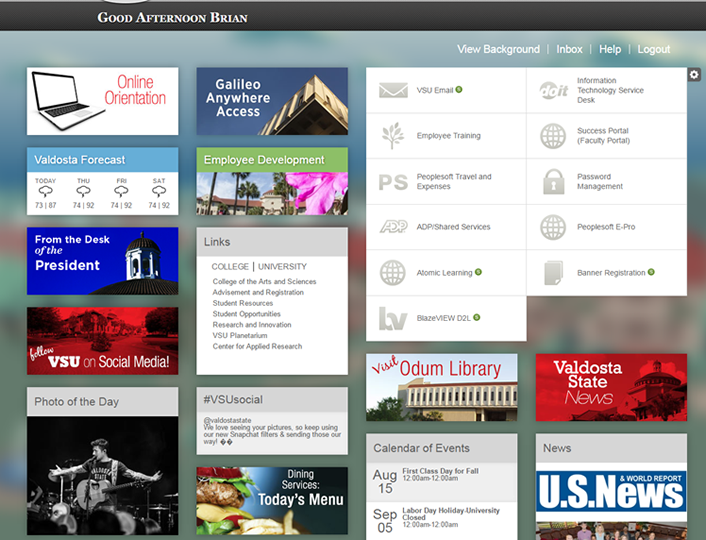Screen dimensions: 706x540
Task: Open Advisement and Registration link
Action: tap(258, 292)
